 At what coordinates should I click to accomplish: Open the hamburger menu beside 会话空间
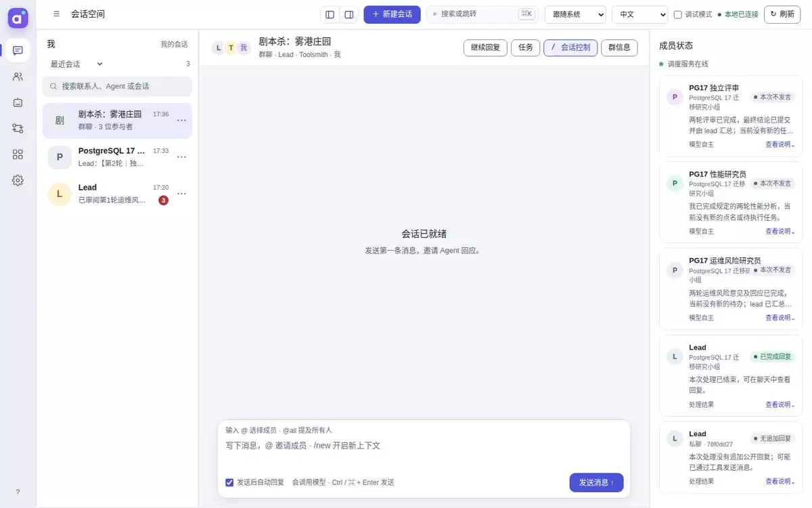tap(56, 14)
